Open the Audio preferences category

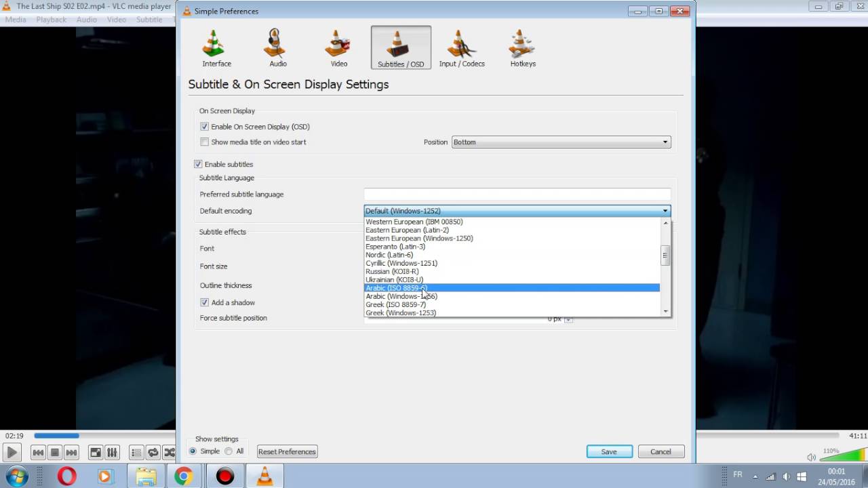[278, 47]
